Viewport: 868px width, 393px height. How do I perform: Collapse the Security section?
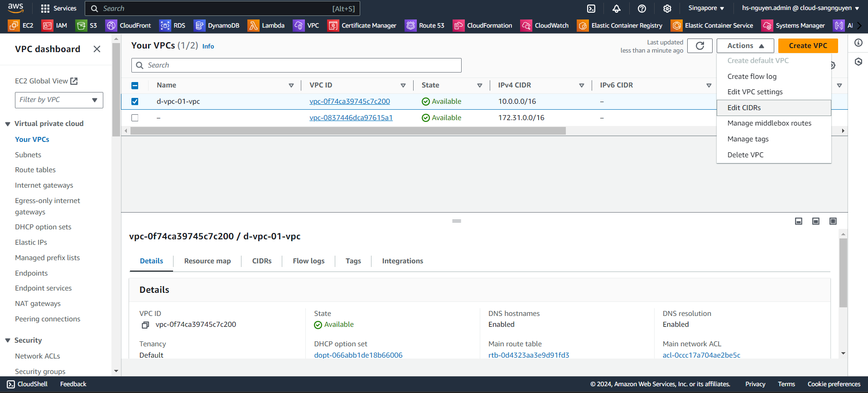click(8, 340)
